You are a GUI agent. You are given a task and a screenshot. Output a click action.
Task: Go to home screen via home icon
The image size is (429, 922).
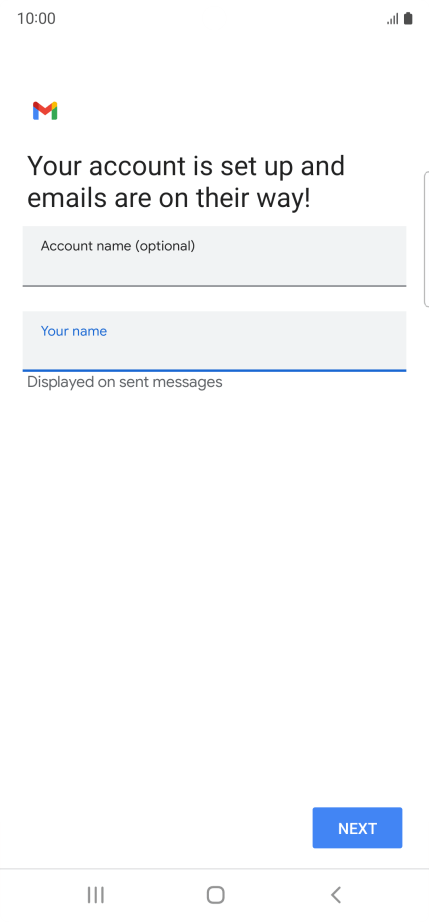pyautogui.click(x=216, y=895)
